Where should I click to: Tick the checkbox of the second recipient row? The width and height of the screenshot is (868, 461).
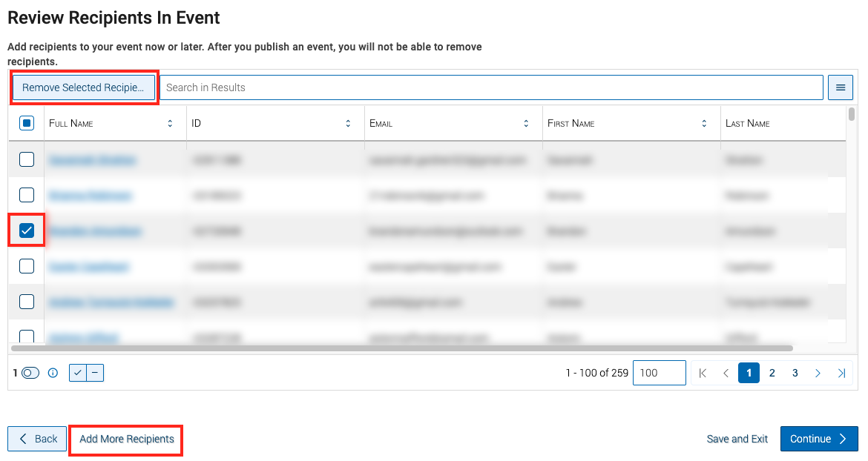(x=27, y=195)
